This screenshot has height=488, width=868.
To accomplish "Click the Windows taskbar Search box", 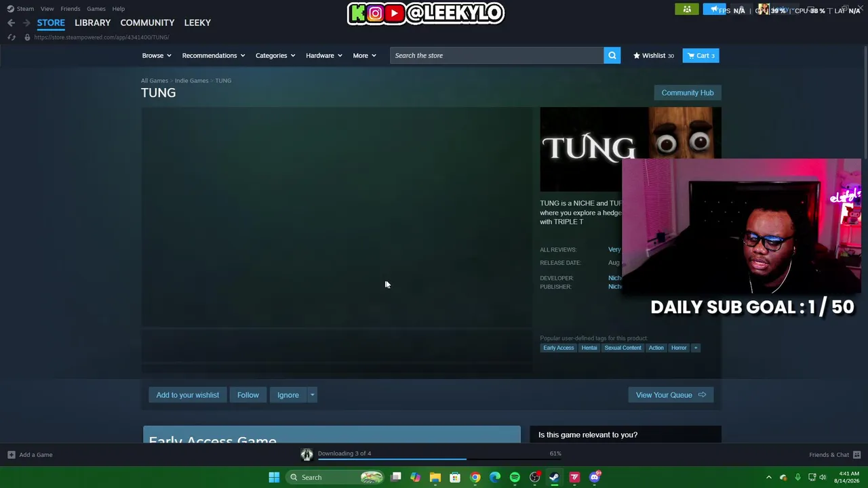I will coord(335,477).
